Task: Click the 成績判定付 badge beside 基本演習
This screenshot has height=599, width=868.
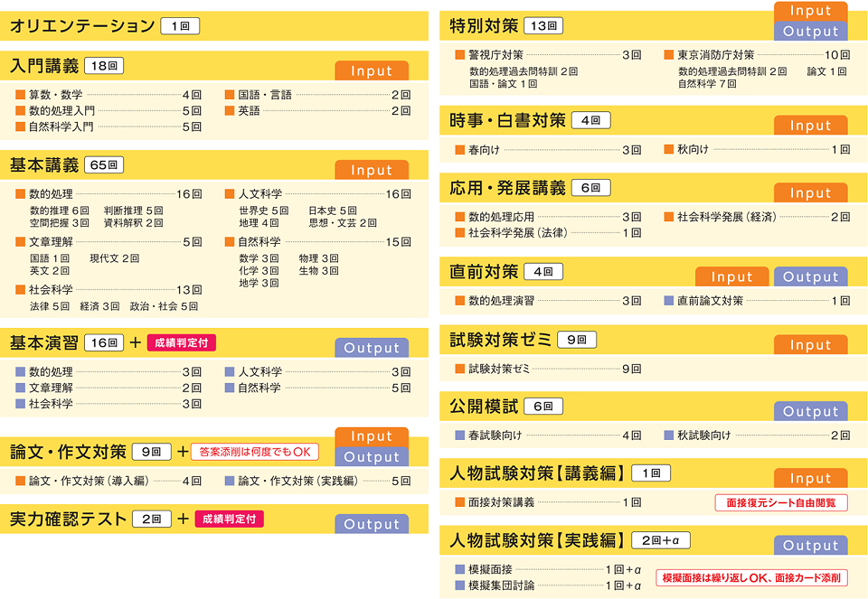Action: [x=182, y=342]
